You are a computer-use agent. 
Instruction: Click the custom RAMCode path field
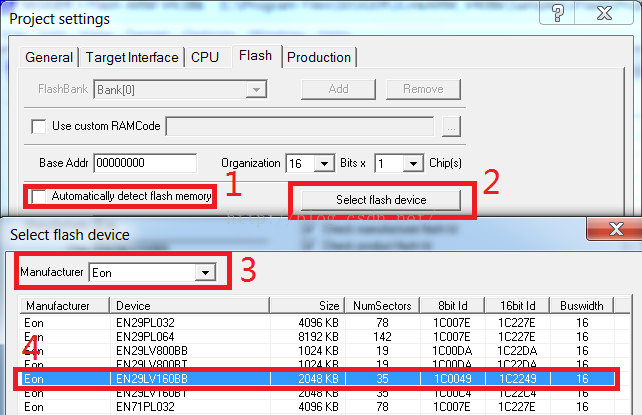click(300, 126)
